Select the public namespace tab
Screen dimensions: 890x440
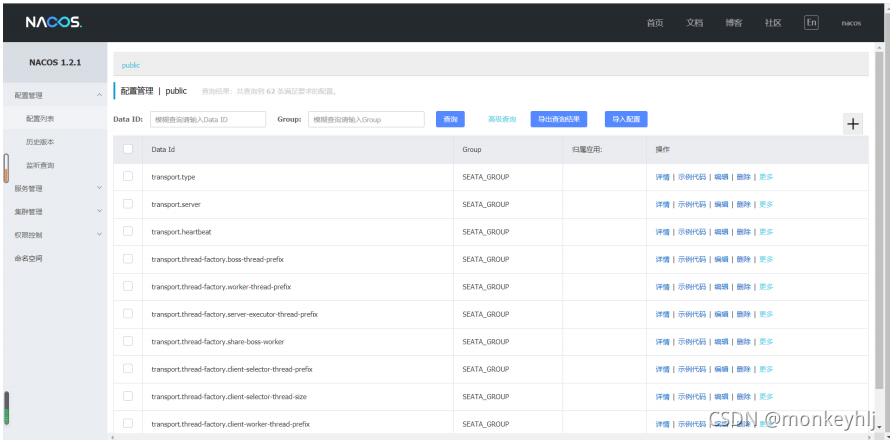[131, 65]
